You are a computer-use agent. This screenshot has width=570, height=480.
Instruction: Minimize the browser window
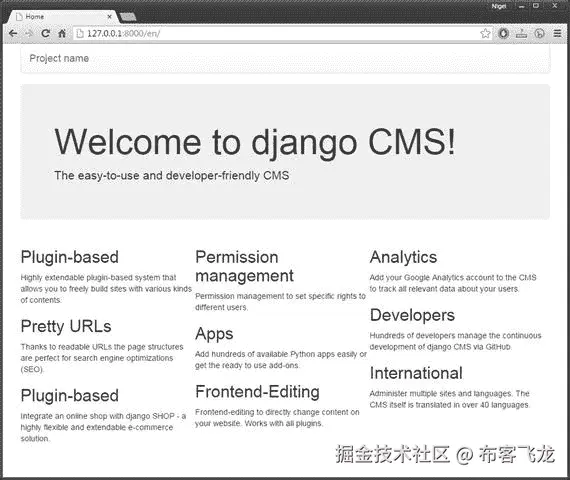522,6
